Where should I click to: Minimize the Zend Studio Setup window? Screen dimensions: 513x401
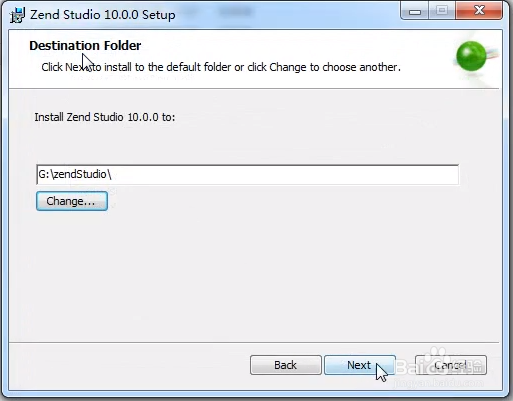tap(415, 12)
